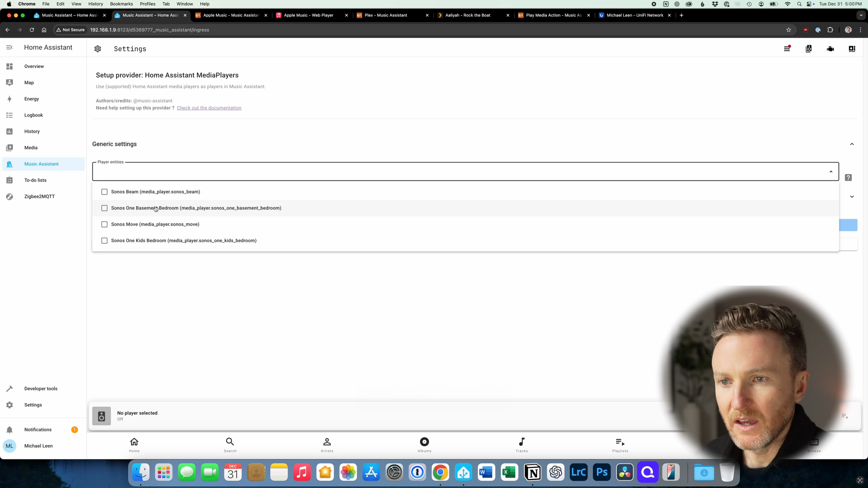Open the providers grid icon in header
868x488 pixels.
click(787, 48)
